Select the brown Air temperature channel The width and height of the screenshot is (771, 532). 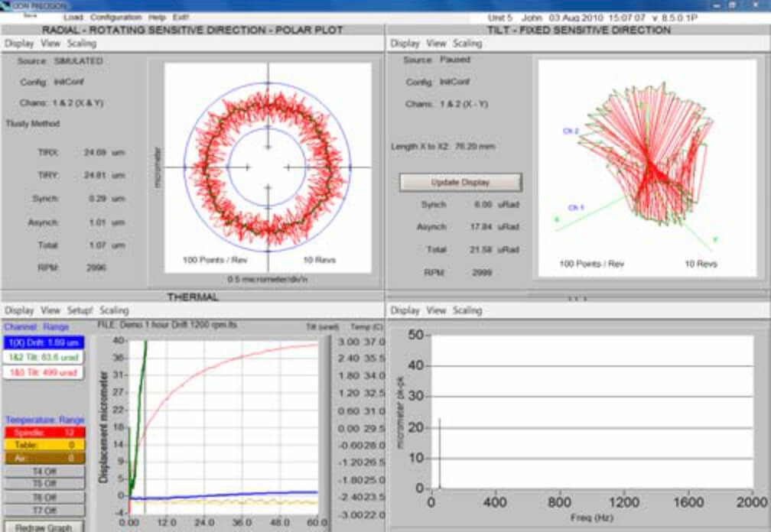(44, 459)
